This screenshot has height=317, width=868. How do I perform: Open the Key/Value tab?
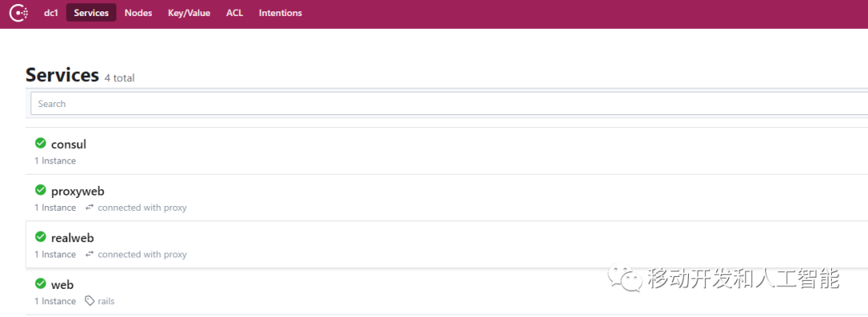(189, 13)
